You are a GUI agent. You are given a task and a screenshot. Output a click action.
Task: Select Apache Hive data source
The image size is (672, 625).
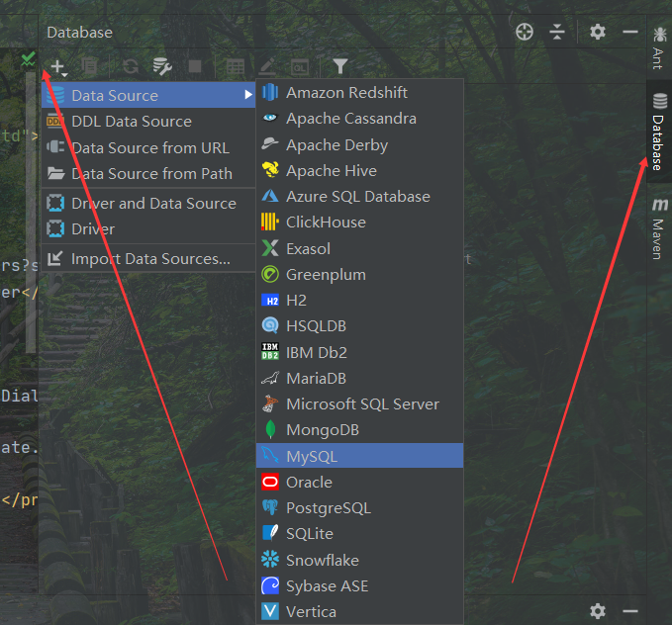pos(359,170)
